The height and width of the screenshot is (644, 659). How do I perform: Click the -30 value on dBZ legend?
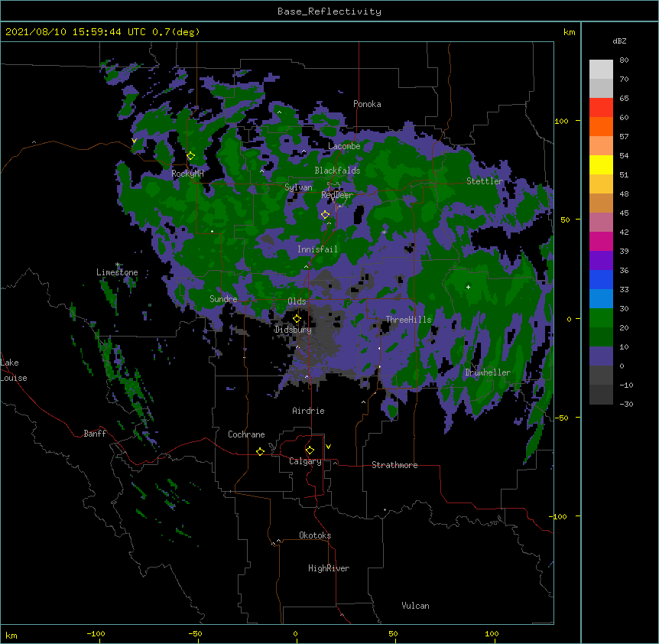(626, 404)
